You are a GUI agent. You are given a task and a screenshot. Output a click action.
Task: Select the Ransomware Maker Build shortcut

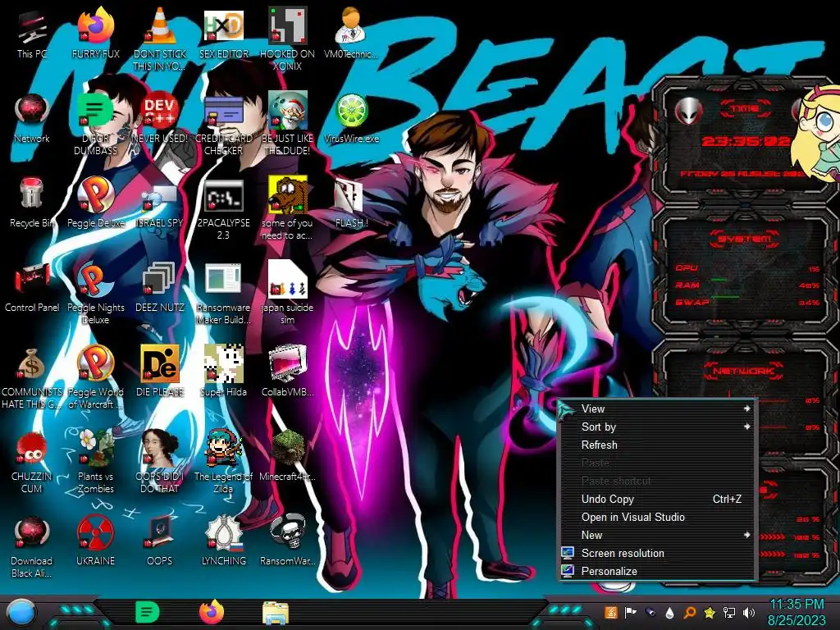223,280
